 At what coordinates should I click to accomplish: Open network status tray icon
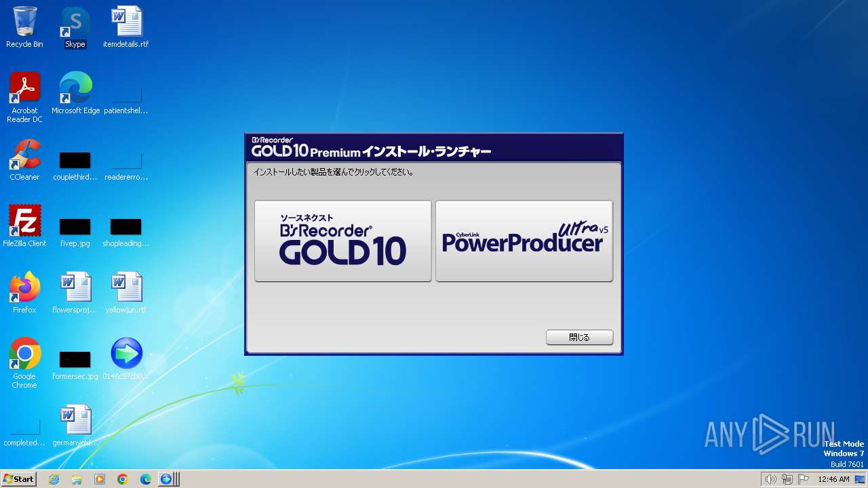[787, 479]
